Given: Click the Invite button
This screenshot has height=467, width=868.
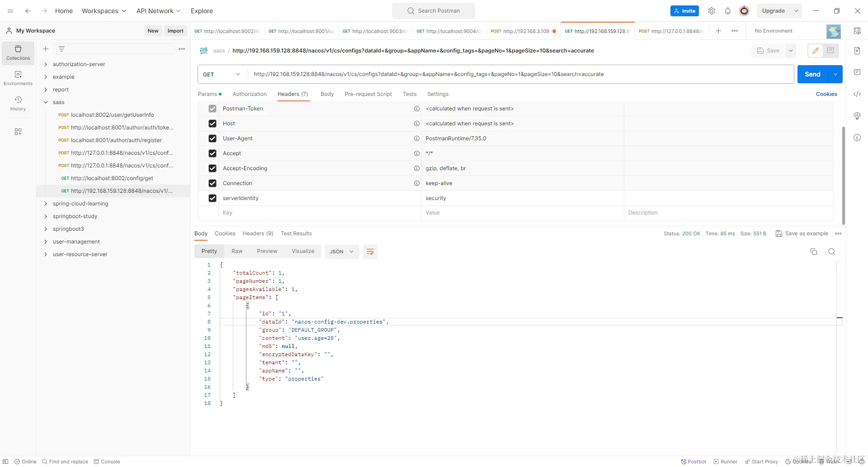Looking at the screenshot, I should pyautogui.click(x=684, y=11).
